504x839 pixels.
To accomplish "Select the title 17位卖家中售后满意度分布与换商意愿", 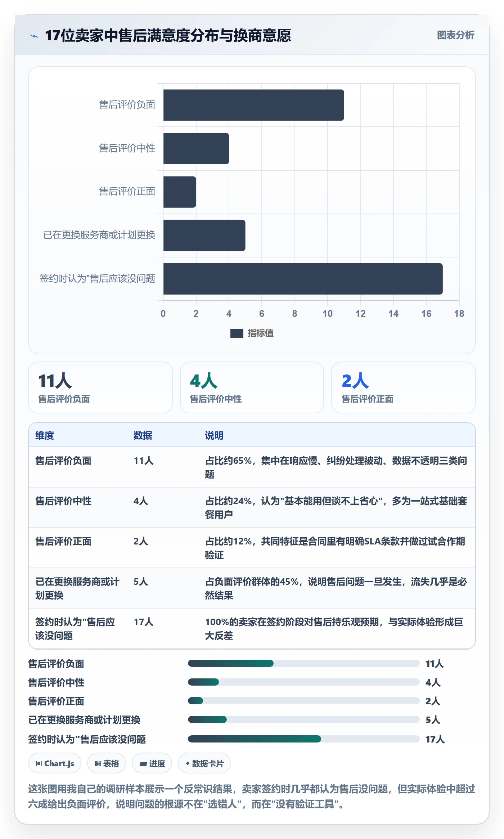I will [168, 36].
